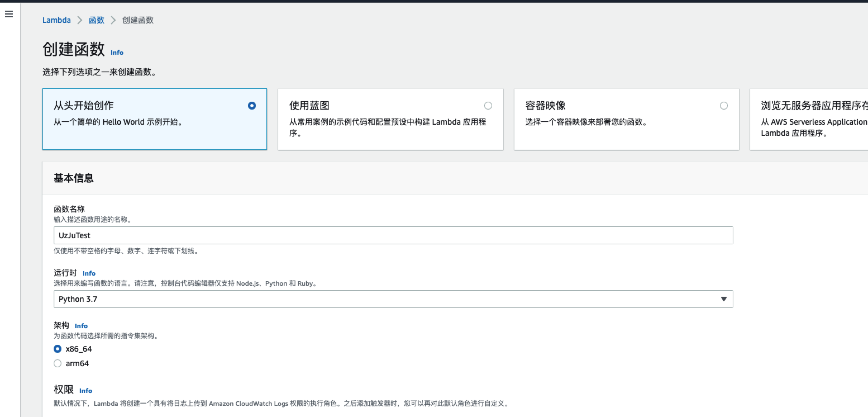Screen dimensions: 868x417
Task: Click the 使用蓝图 card title
Action: click(x=309, y=106)
